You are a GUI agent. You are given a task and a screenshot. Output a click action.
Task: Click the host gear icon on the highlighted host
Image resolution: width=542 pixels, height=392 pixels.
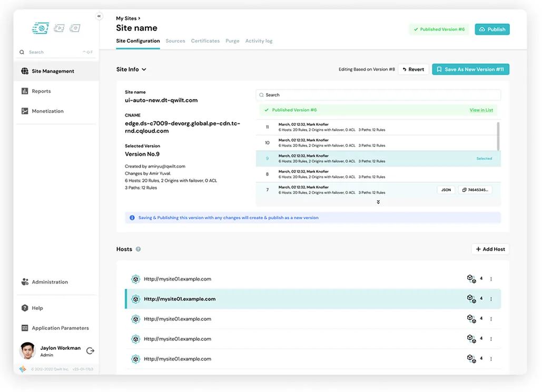click(135, 299)
